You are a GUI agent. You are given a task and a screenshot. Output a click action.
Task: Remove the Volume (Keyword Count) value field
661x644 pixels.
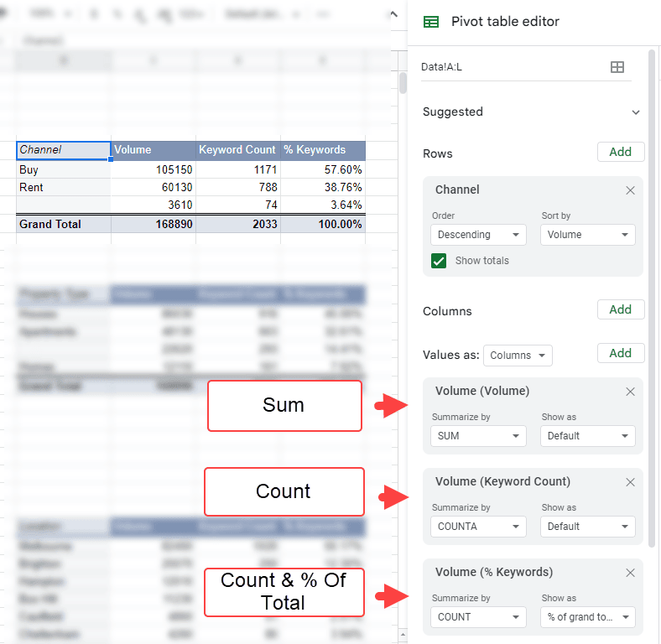pos(630,482)
